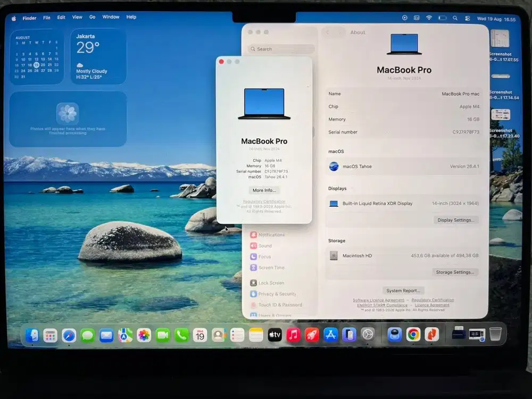This screenshot has height=399, width=532.
Task: Click the battery status icon
Action: pyautogui.click(x=442, y=18)
